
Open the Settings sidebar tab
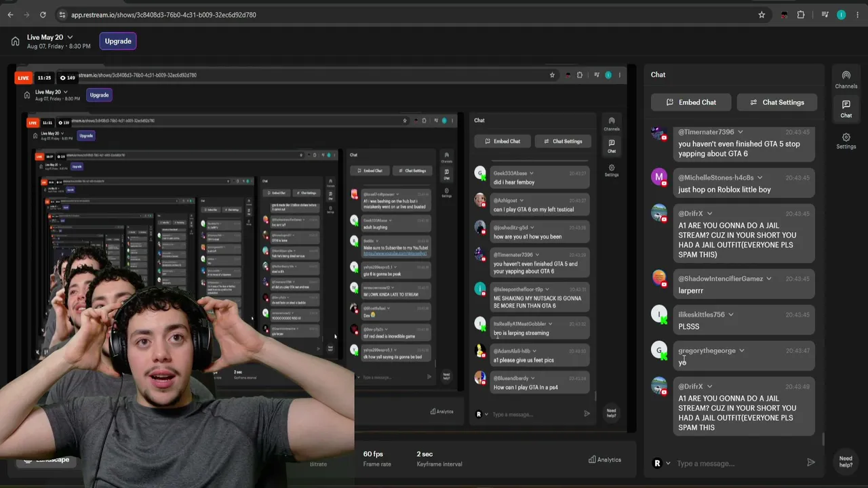click(846, 140)
